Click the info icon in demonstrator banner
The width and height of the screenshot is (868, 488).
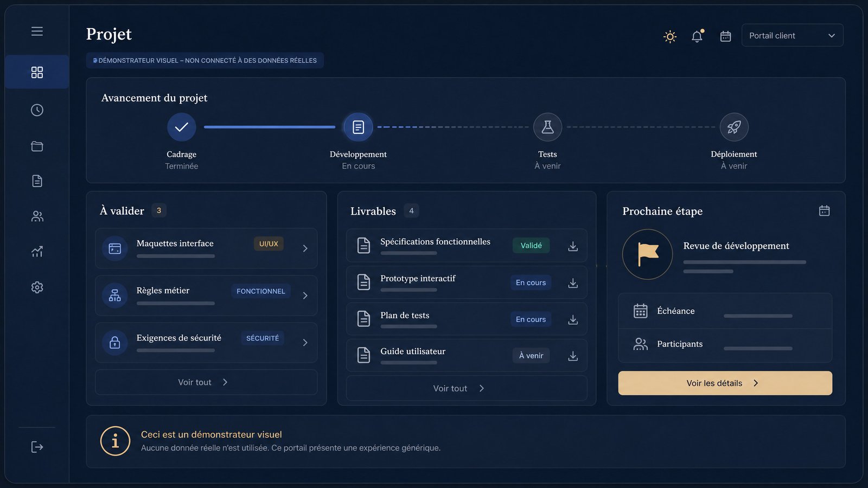pos(115,441)
